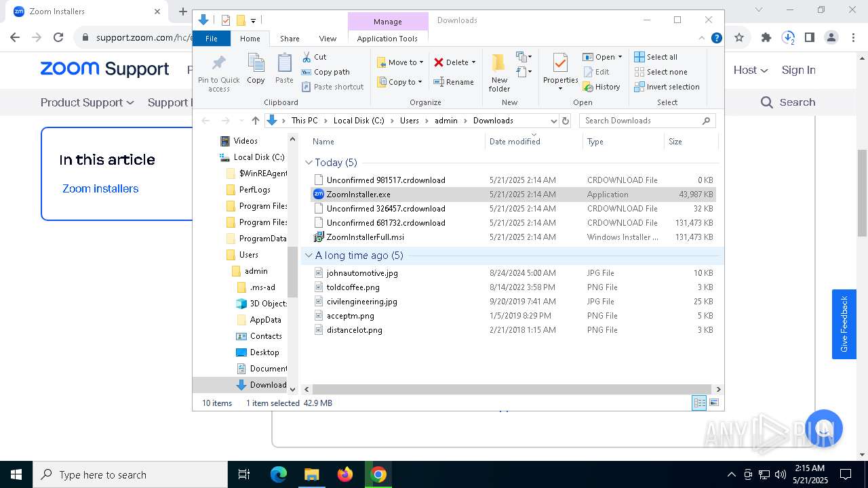This screenshot has width=868, height=488.
Task: Open Microsoft Edge from taskbar
Action: click(x=279, y=474)
